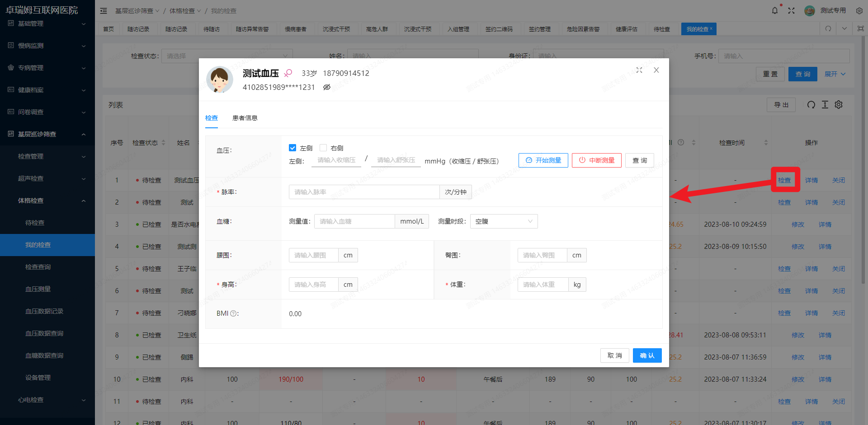Viewport: 868px width, 425px height.
Task: Refresh the tab bar with the reload icon
Action: point(828,28)
